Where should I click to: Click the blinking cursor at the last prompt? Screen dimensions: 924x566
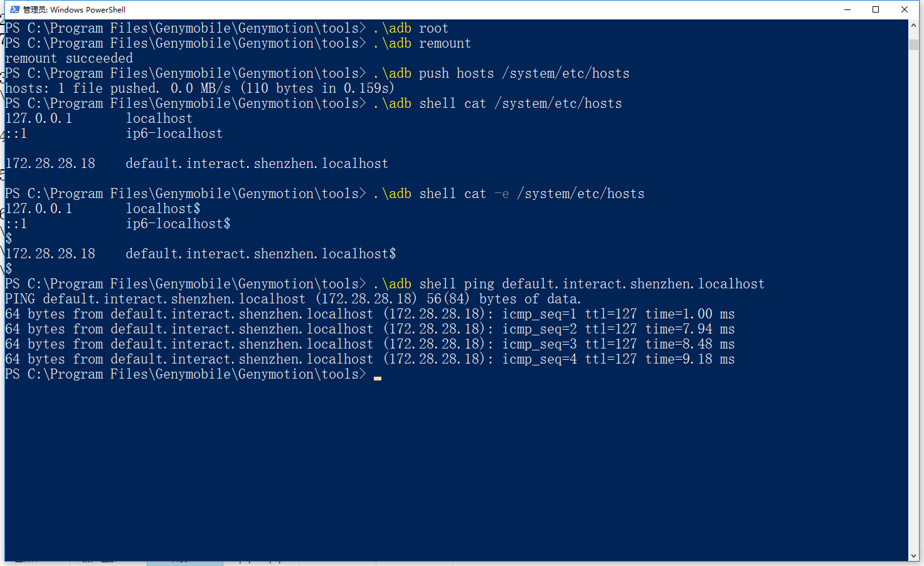coord(377,377)
